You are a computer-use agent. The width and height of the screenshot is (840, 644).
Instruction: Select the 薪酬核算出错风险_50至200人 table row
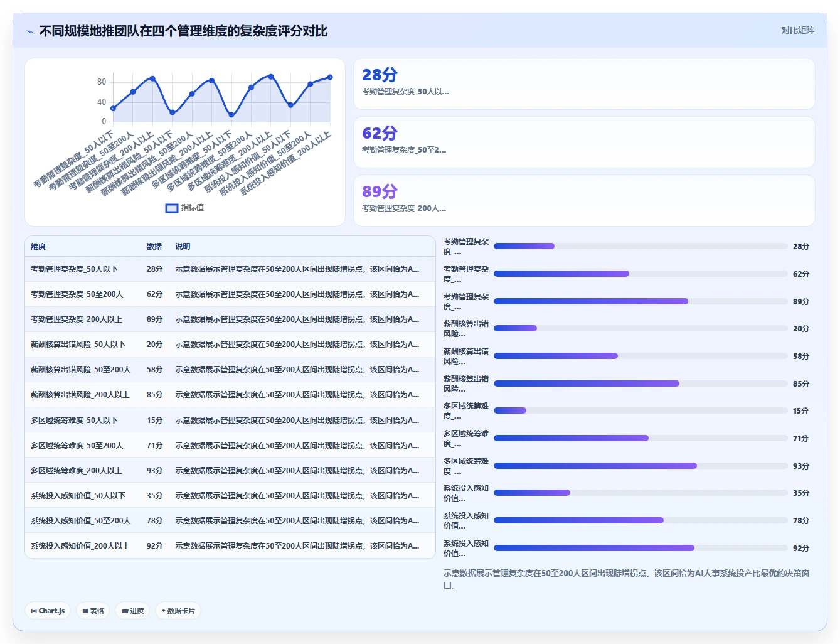tap(230, 370)
